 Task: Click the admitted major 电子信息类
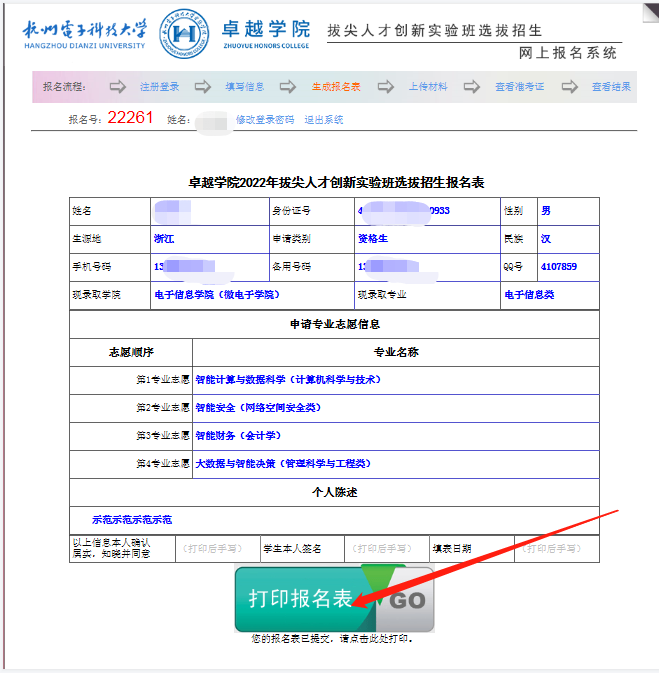pyautogui.click(x=529, y=295)
